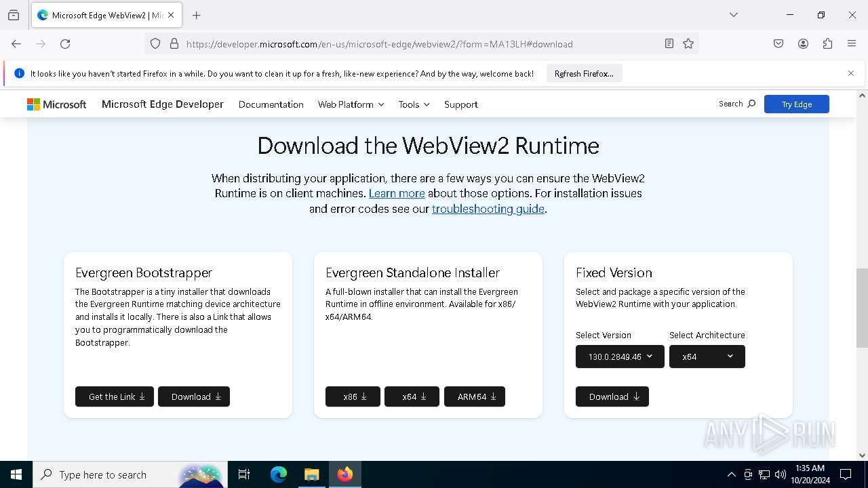The height and width of the screenshot is (488, 868).
Task: Bookmark this page with the star icon
Action: 688,44
